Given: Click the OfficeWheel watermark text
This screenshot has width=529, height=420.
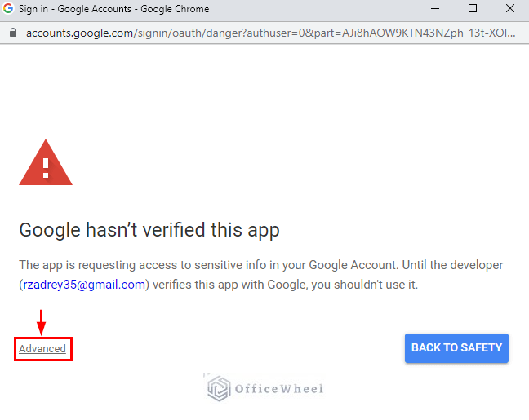Looking at the screenshot, I should pyautogui.click(x=279, y=389).
